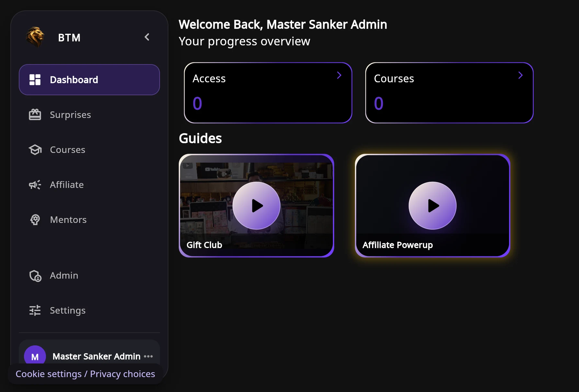Open Mentors sidebar label
Viewport: 579px width, 392px height.
68,220
